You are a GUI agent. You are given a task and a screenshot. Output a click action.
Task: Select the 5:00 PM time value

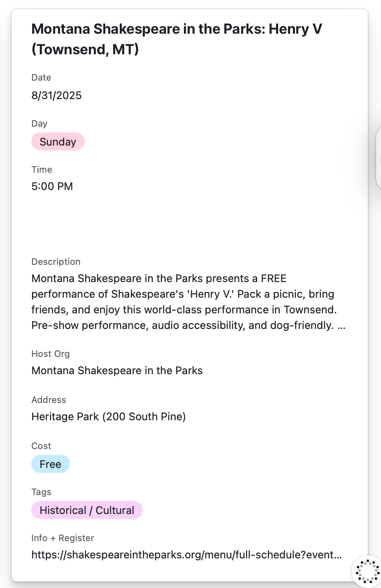coord(52,186)
